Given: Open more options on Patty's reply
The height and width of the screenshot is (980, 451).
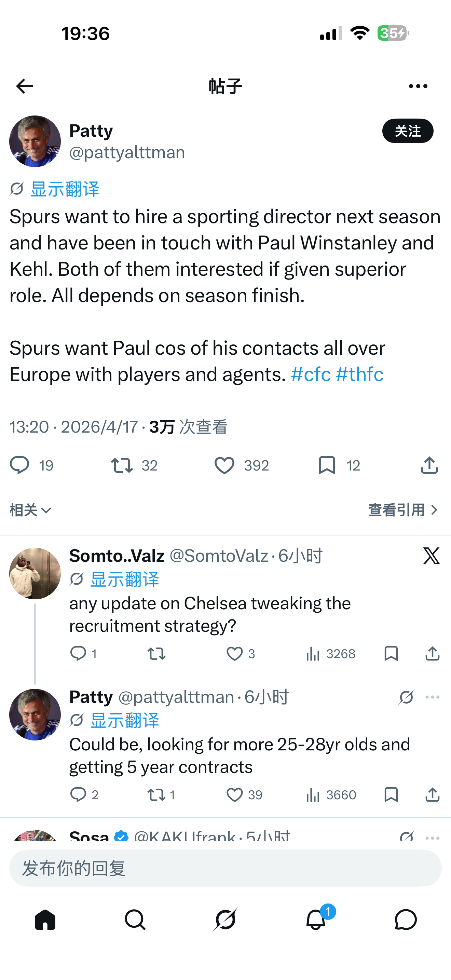Looking at the screenshot, I should pyautogui.click(x=432, y=697).
